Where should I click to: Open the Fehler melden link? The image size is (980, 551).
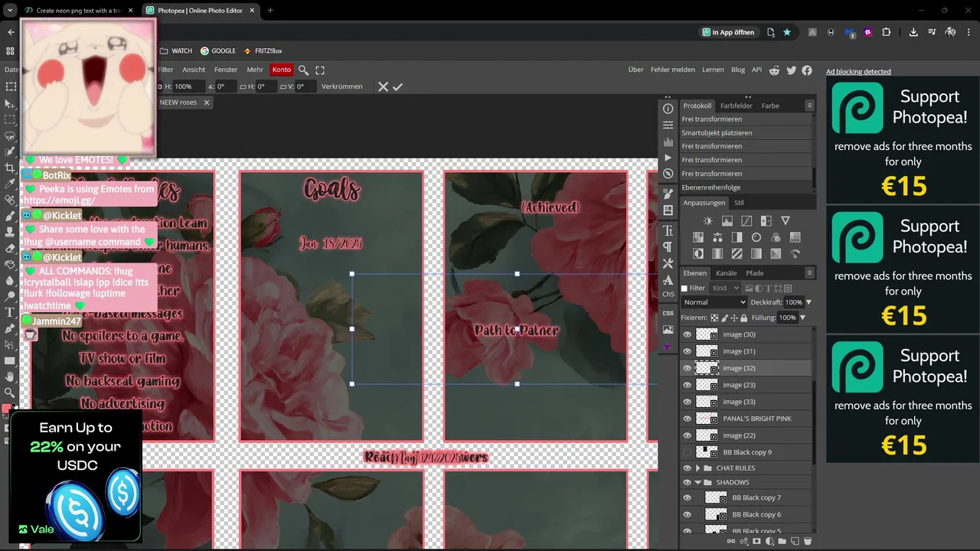(673, 70)
